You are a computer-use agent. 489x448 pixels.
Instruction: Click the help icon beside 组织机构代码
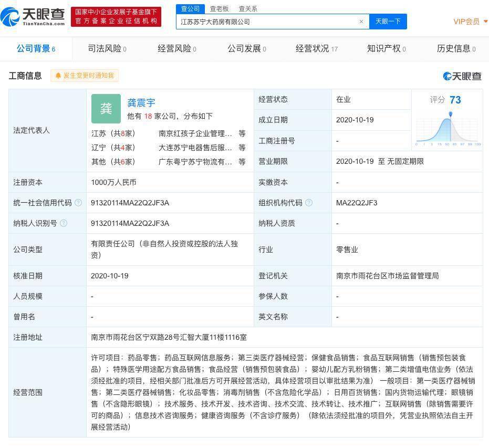309,203
